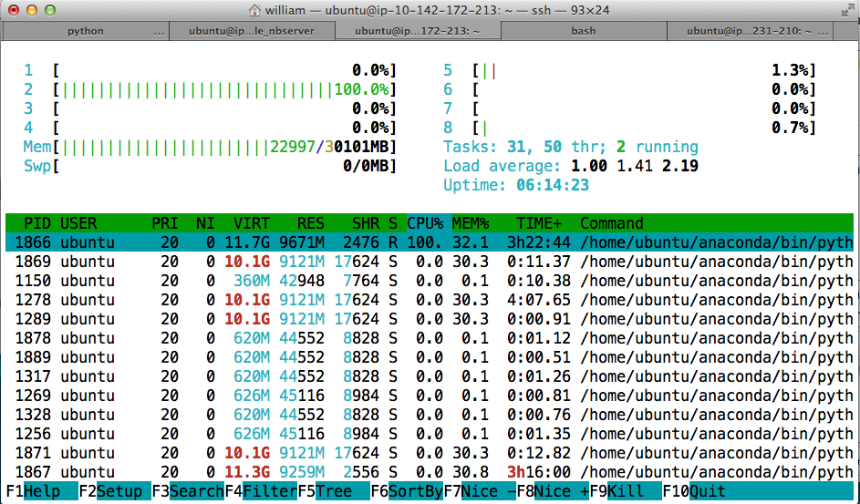Click the Swp meter showing 0/0MB
Viewport: 860px width, 504px height.
[210, 166]
